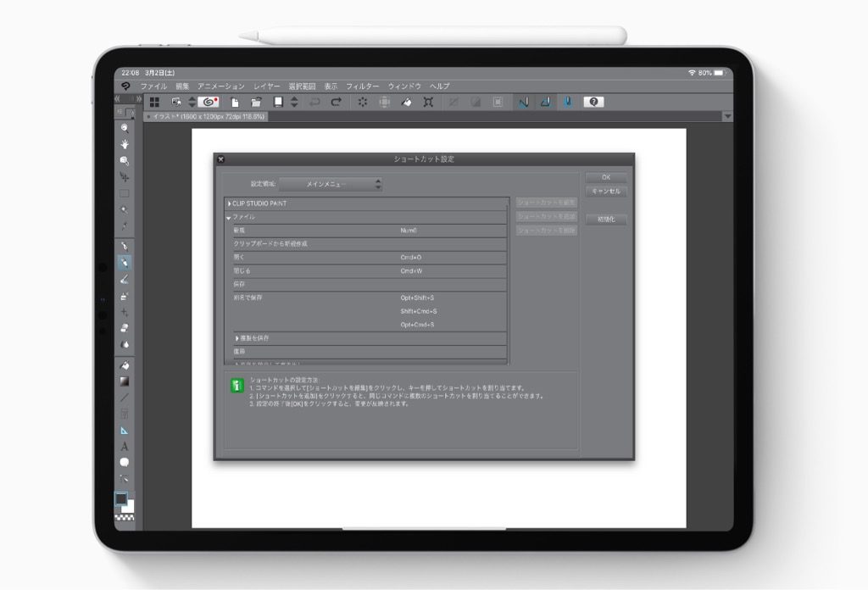868x590 pixels.
Task: Collapse the tool palette with « arrows
Action: (x=117, y=98)
